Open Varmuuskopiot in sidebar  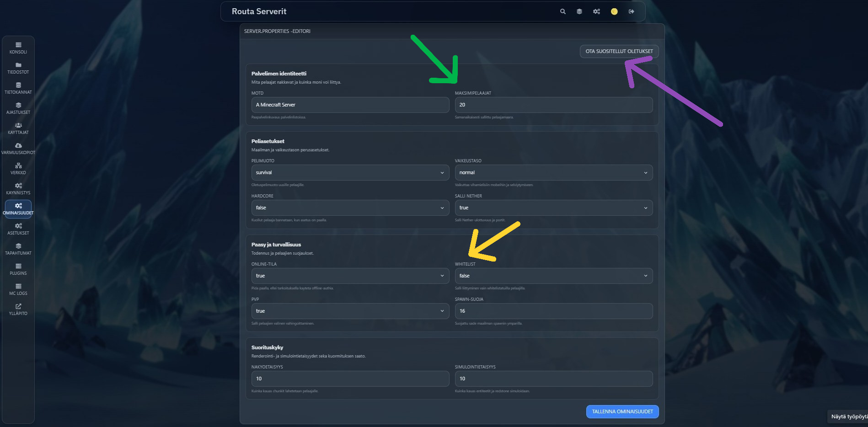pos(18,149)
